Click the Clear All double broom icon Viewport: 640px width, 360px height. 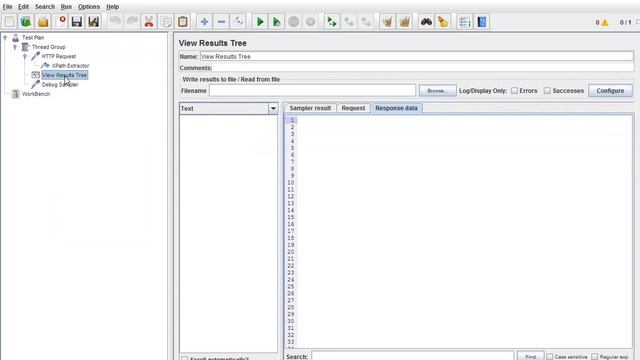(x=404, y=22)
